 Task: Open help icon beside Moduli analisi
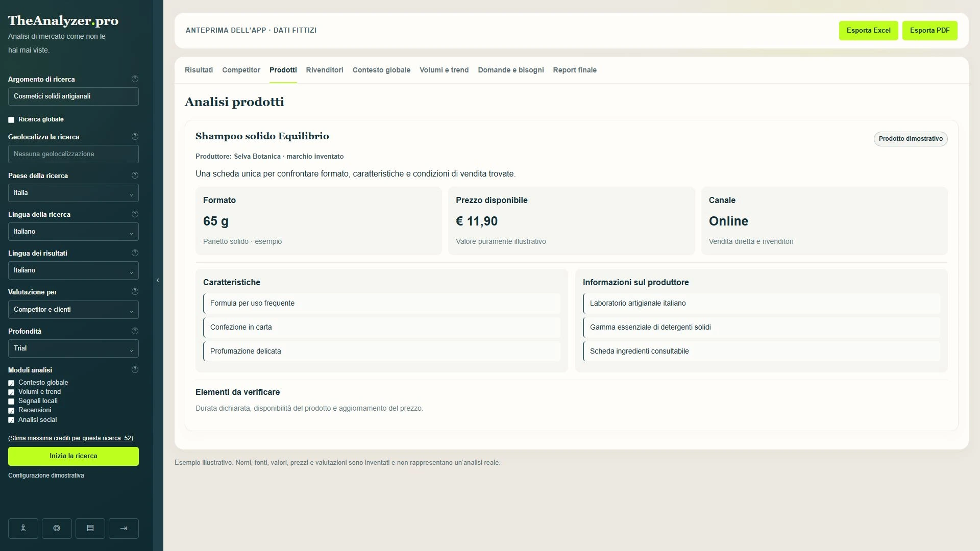click(135, 370)
